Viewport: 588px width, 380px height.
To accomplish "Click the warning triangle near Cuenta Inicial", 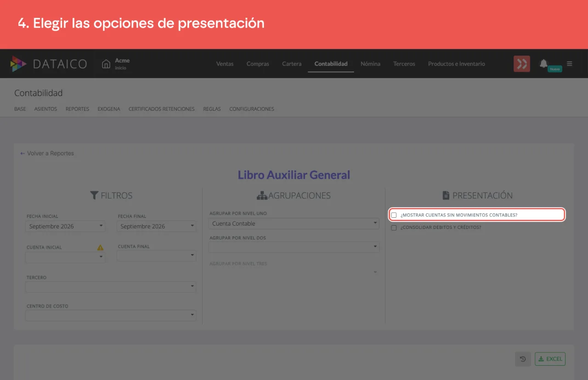I will tap(100, 247).
